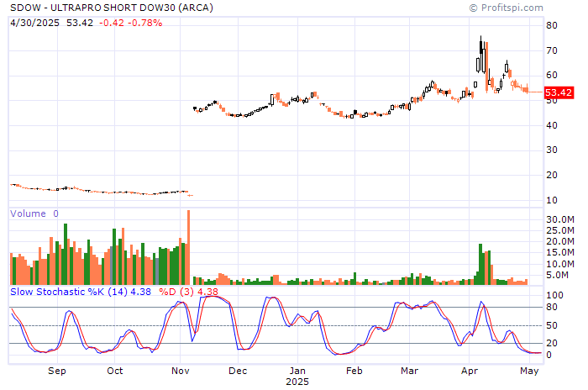Click the 2025 year label below Jan
Screen dimensions: 588x390
pos(297,382)
